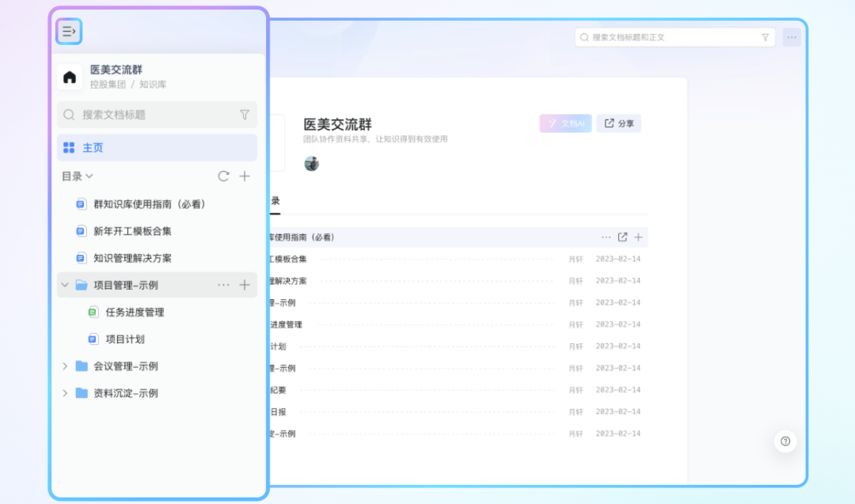
Task: Click the filter icon in top search bar
Action: point(765,37)
